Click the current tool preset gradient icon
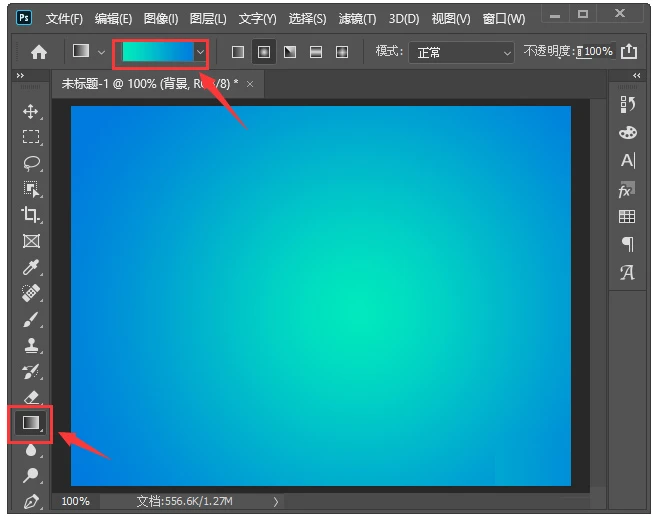This screenshot has height=521, width=653. [x=81, y=51]
